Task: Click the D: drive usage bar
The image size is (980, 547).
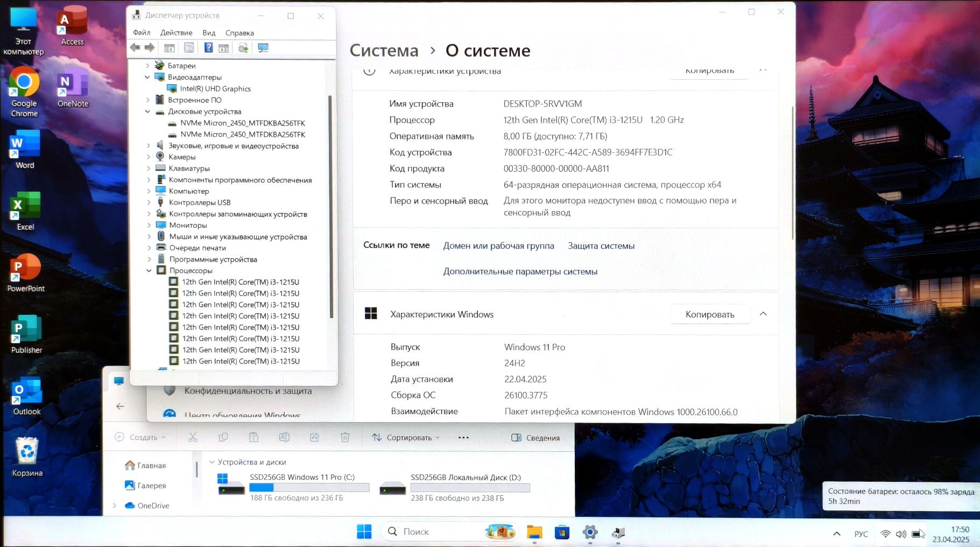Action: point(470,487)
